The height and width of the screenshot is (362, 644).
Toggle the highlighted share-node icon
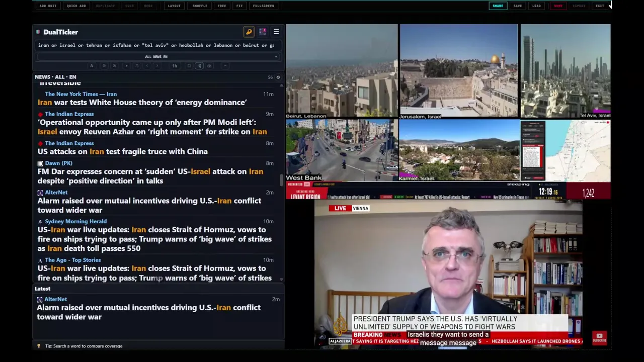(x=199, y=66)
